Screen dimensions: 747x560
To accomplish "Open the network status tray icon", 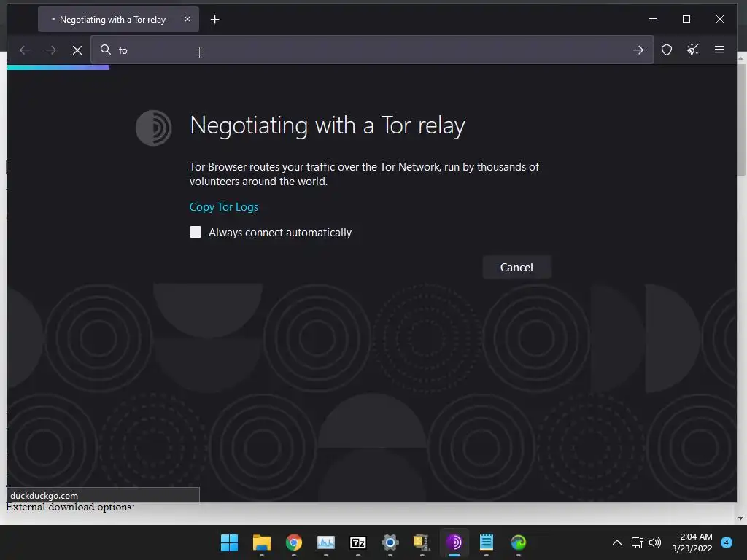I will [637, 542].
